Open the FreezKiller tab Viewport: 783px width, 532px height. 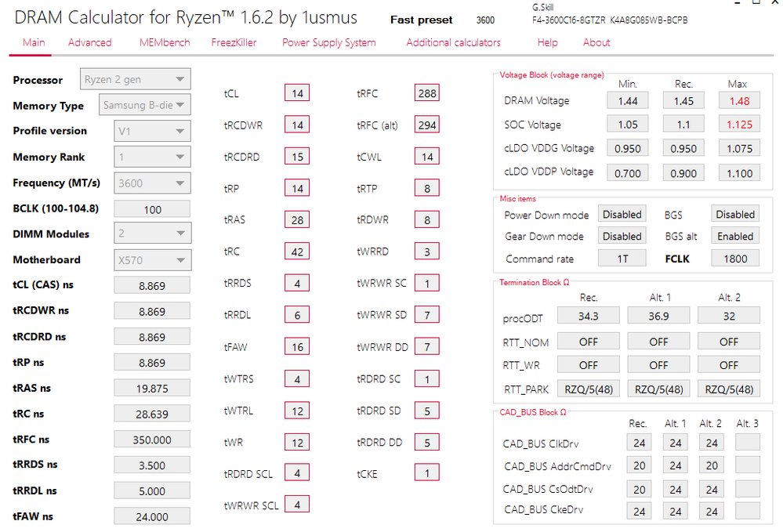click(234, 42)
